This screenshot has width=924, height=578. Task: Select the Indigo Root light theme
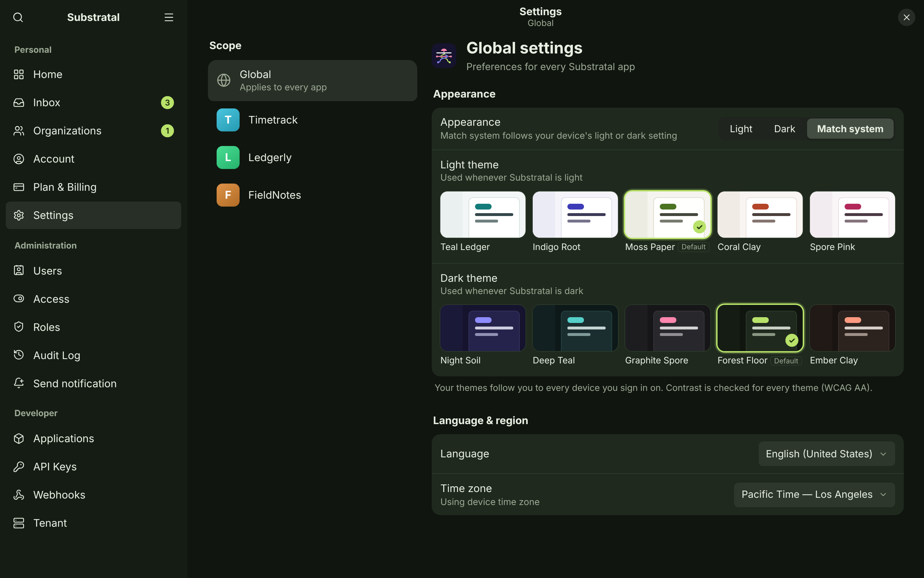575,215
